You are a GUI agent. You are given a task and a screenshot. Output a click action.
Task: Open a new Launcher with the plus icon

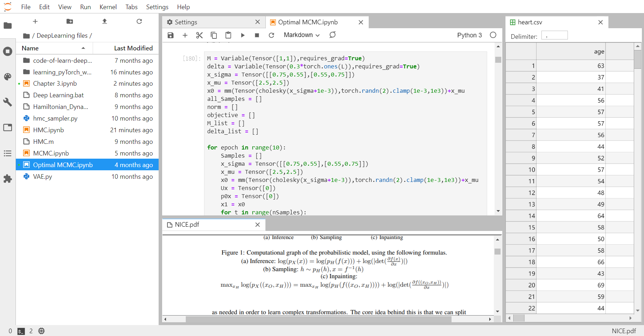pos(35,21)
